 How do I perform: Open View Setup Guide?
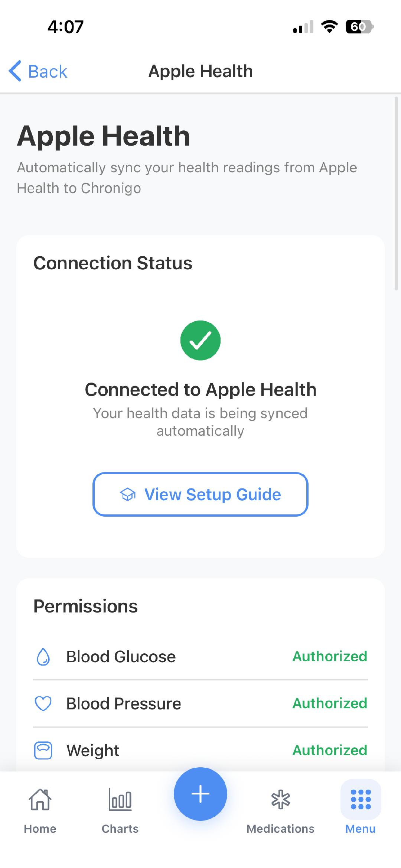click(x=200, y=494)
